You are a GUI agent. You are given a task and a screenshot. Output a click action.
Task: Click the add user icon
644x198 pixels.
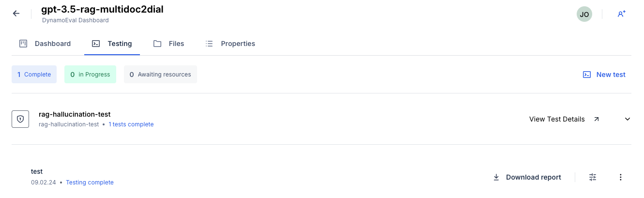coord(621,14)
